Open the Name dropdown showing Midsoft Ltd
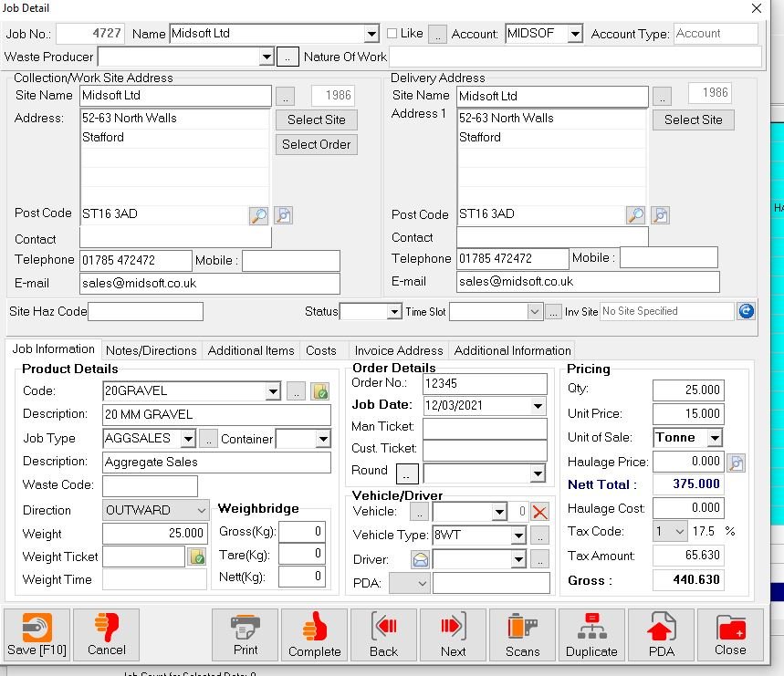Image resolution: width=784 pixels, height=676 pixels. 371,34
